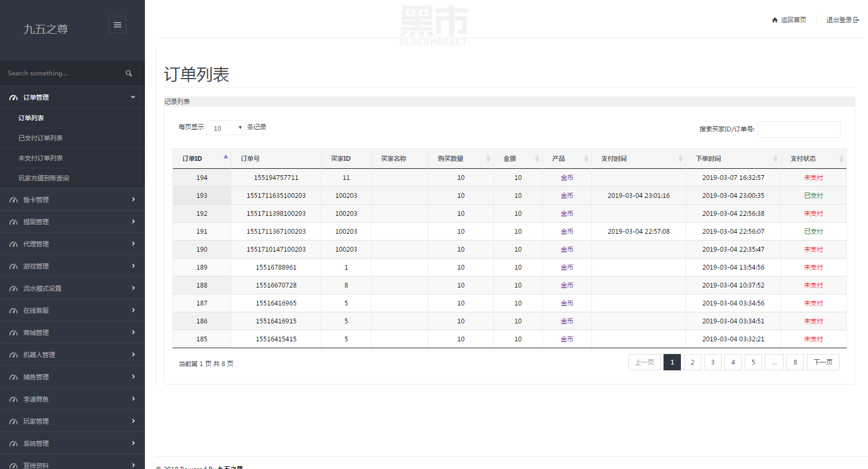868x469 pixels.
Task: Click the 退出登录 link
Action: click(x=839, y=20)
